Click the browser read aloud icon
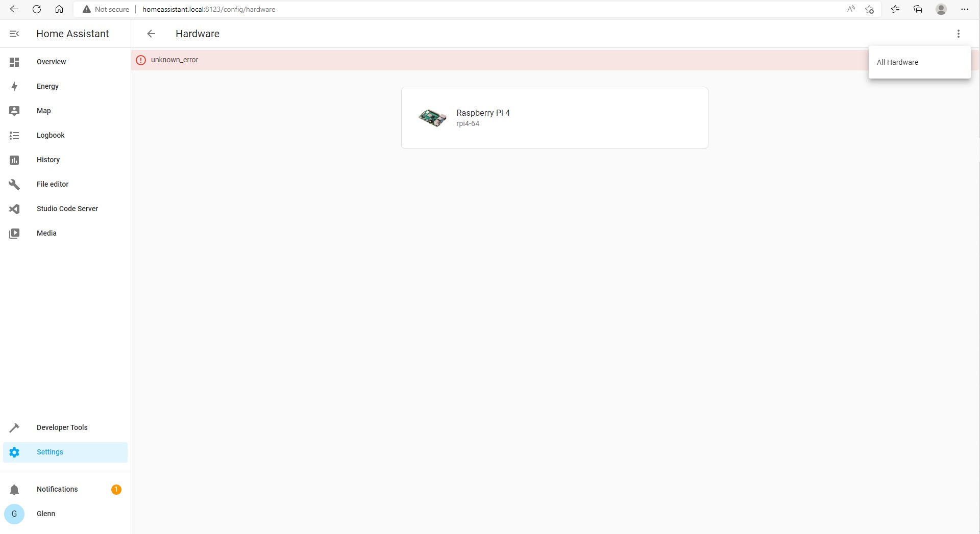Viewport: 980px width, 534px height. pyautogui.click(x=851, y=9)
